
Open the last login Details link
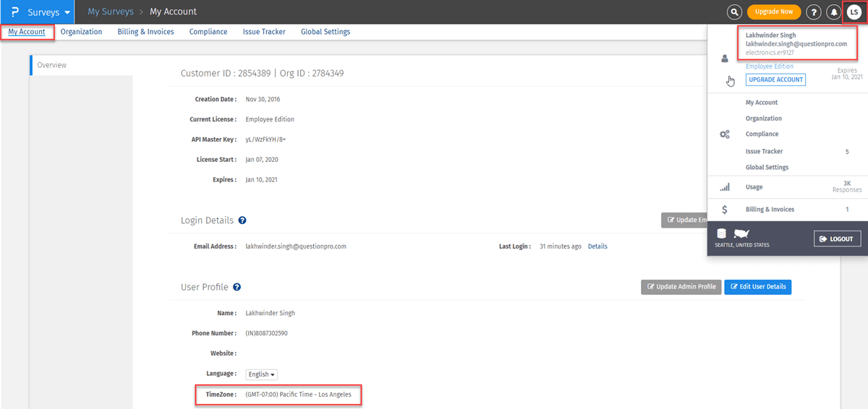pyautogui.click(x=597, y=246)
